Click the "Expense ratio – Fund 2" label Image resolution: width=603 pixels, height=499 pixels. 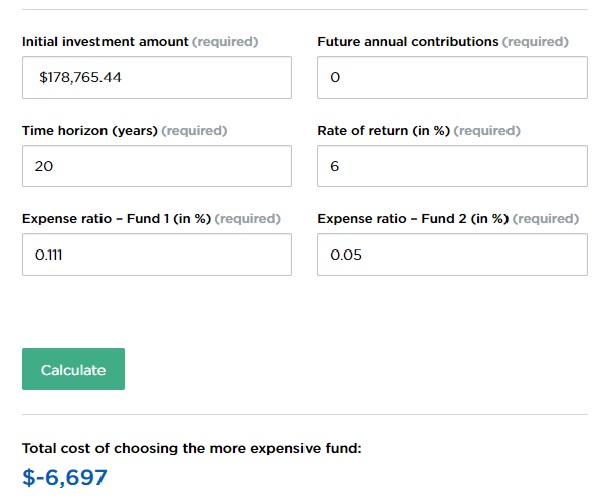click(414, 218)
